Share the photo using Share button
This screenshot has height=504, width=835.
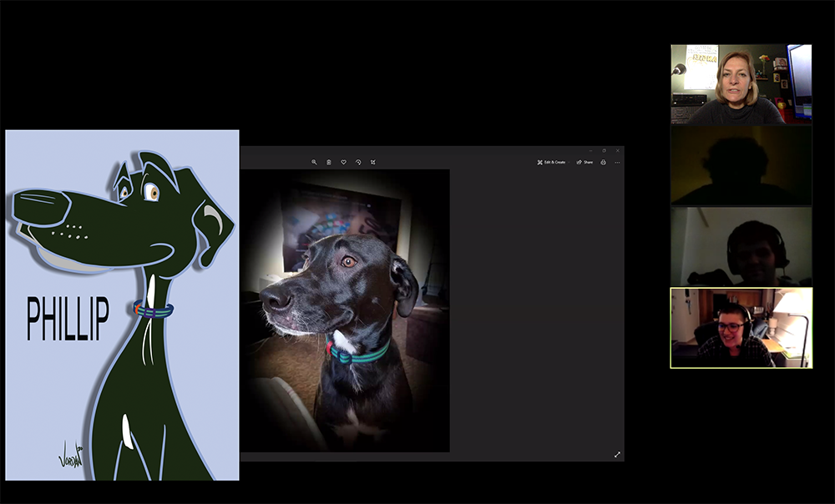584,162
